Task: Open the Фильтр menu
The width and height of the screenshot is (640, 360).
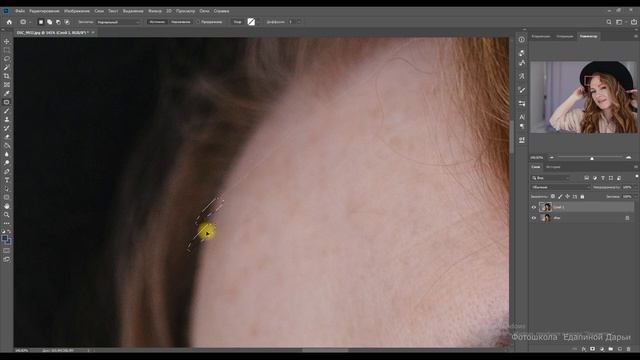Action: click(155, 11)
